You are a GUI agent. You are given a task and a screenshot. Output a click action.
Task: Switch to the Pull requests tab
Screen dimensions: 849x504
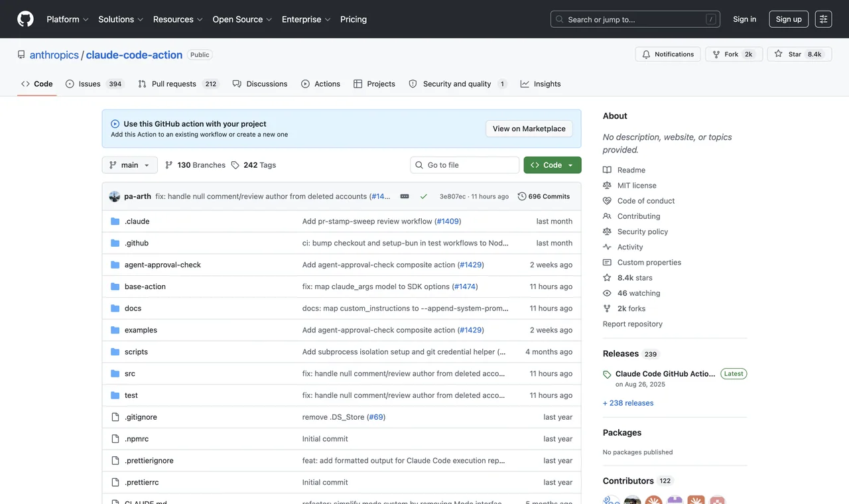[178, 84]
